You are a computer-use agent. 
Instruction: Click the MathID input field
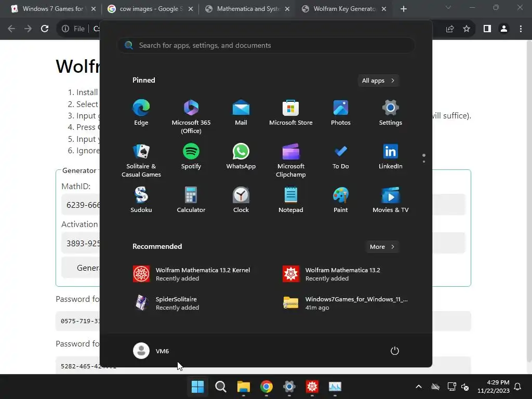(x=263, y=205)
